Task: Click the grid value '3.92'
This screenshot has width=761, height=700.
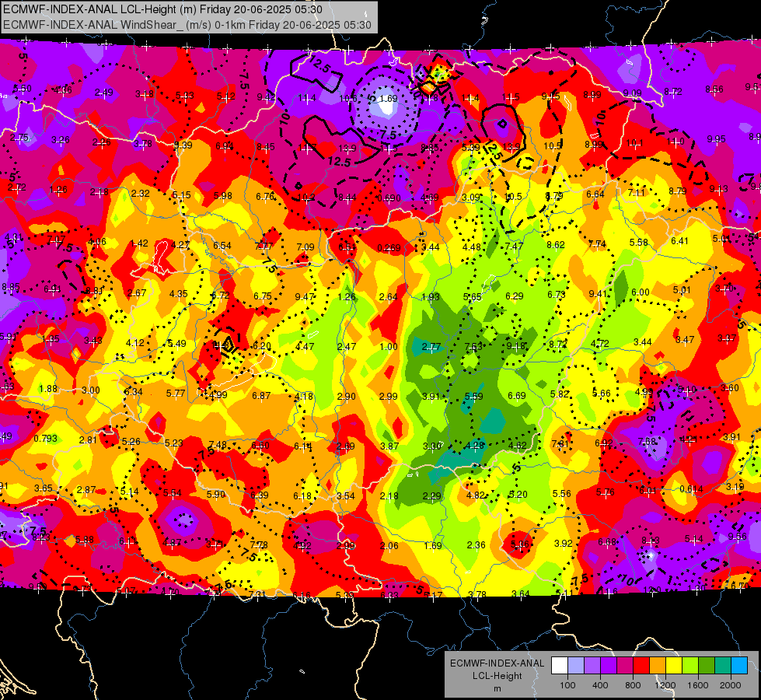Action: coord(563,544)
